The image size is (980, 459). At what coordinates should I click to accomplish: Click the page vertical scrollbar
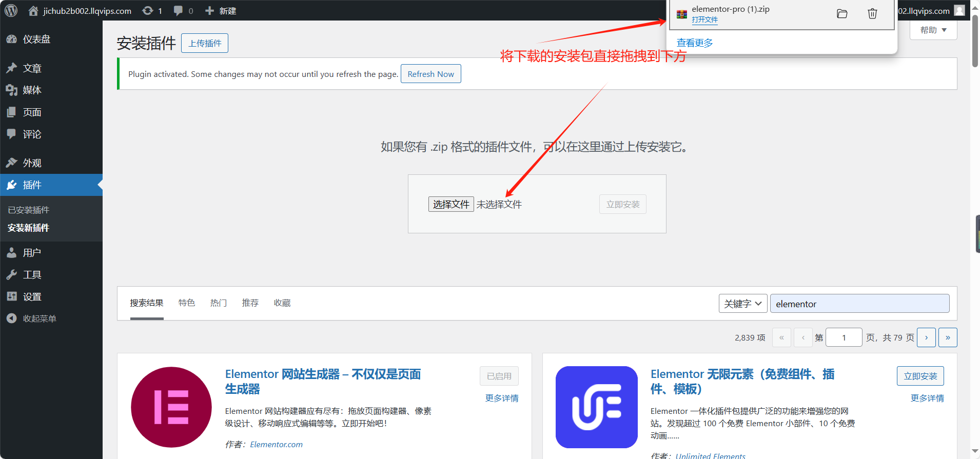(x=975, y=41)
